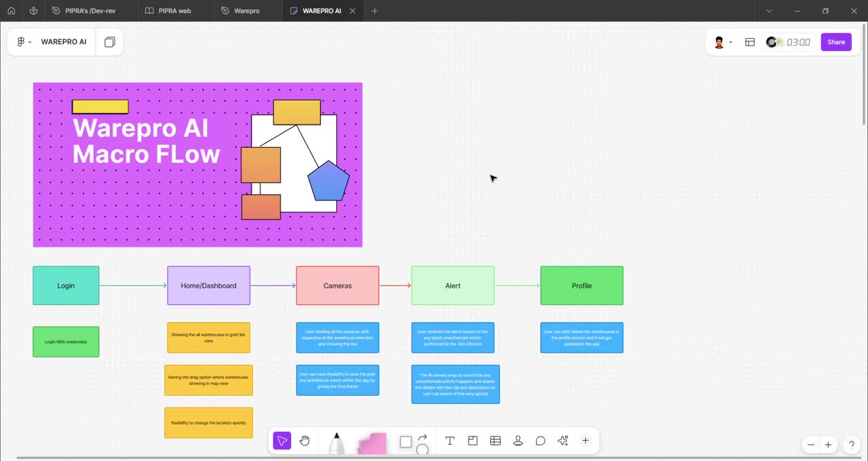The width and height of the screenshot is (868, 461).
Task: Select the Cameras flow box
Action: tap(338, 285)
